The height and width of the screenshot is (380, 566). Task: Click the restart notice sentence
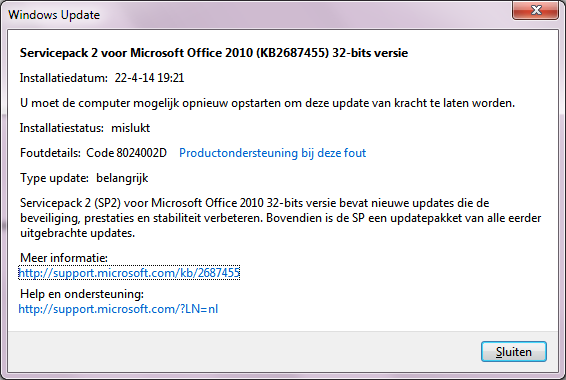(x=267, y=103)
